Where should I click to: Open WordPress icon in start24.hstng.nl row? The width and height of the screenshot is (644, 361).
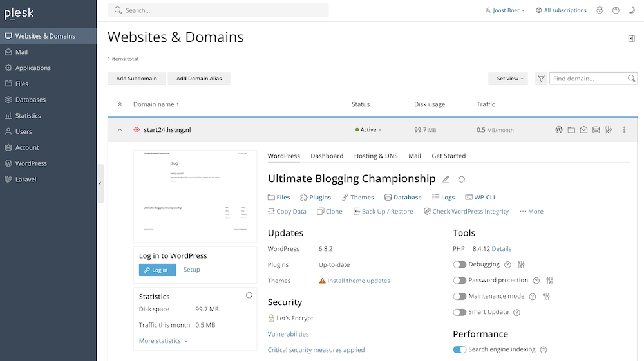click(x=558, y=129)
